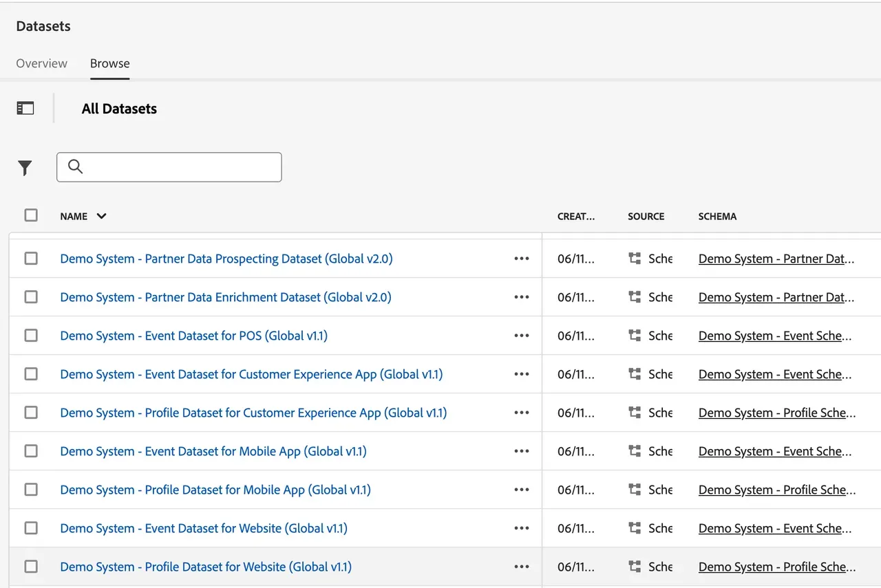Open more actions for Event Dataset for POS

pos(522,336)
